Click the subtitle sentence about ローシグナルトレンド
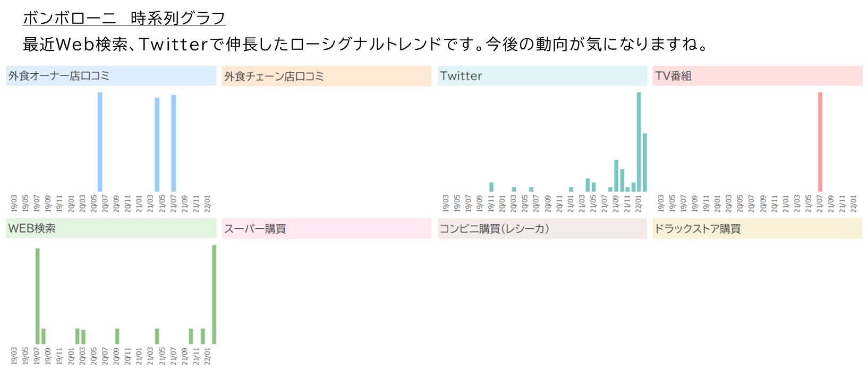 tap(365, 44)
